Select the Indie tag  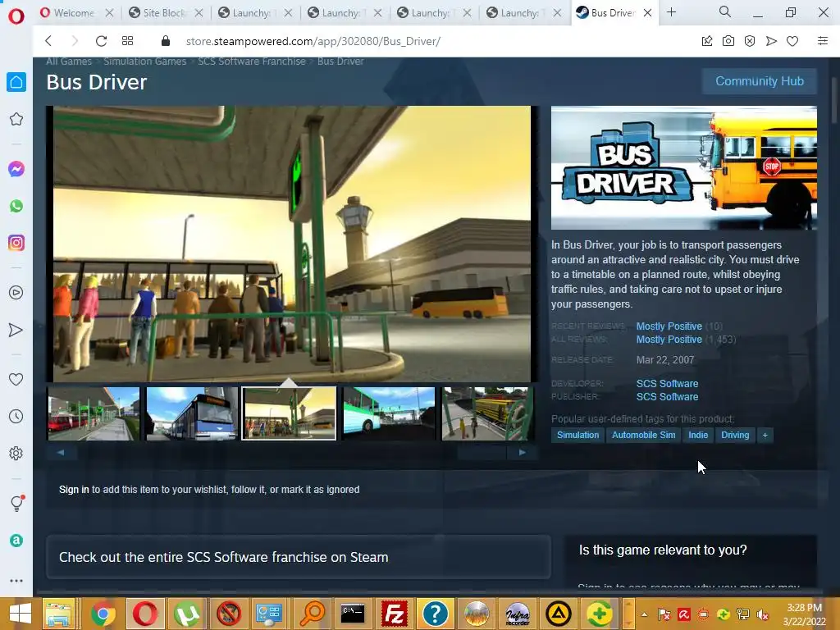[698, 435]
